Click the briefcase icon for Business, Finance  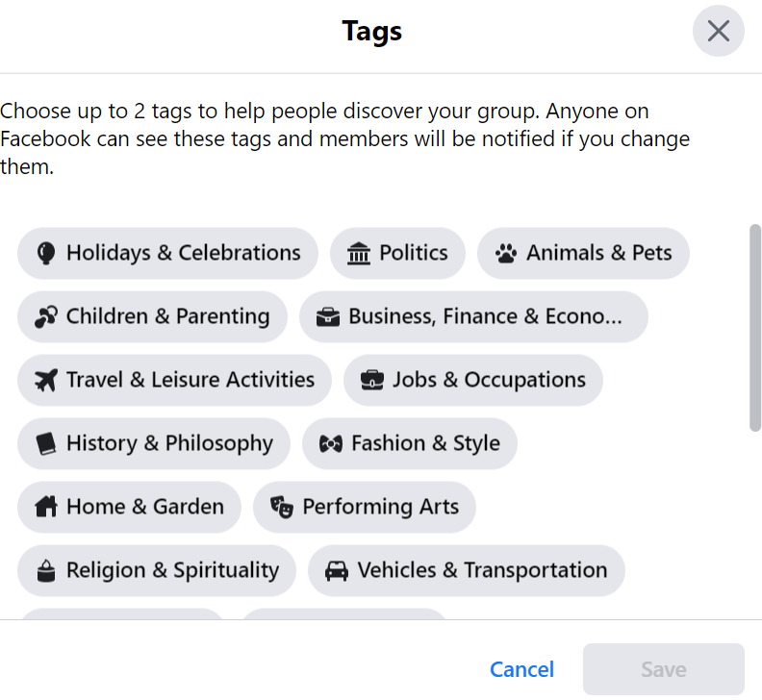328,317
